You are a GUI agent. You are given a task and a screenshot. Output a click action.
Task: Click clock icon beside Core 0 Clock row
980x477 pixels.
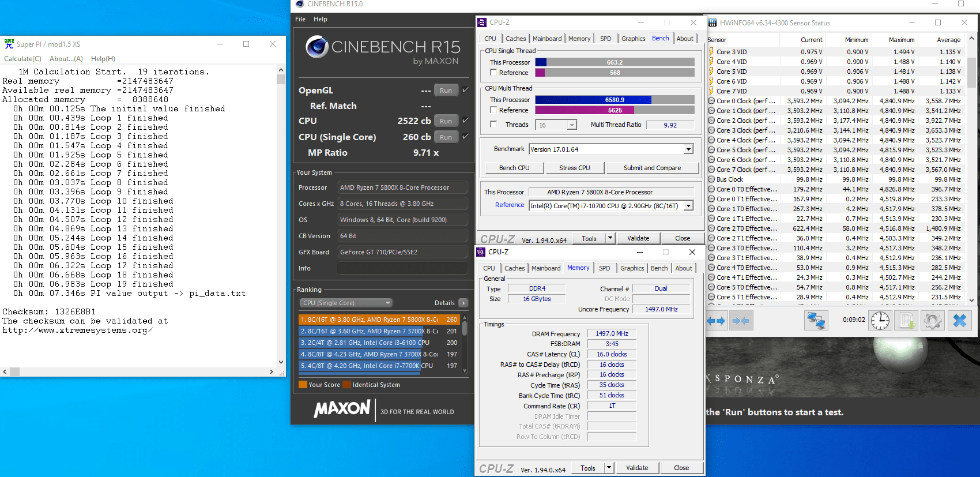(x=711, y=101)
